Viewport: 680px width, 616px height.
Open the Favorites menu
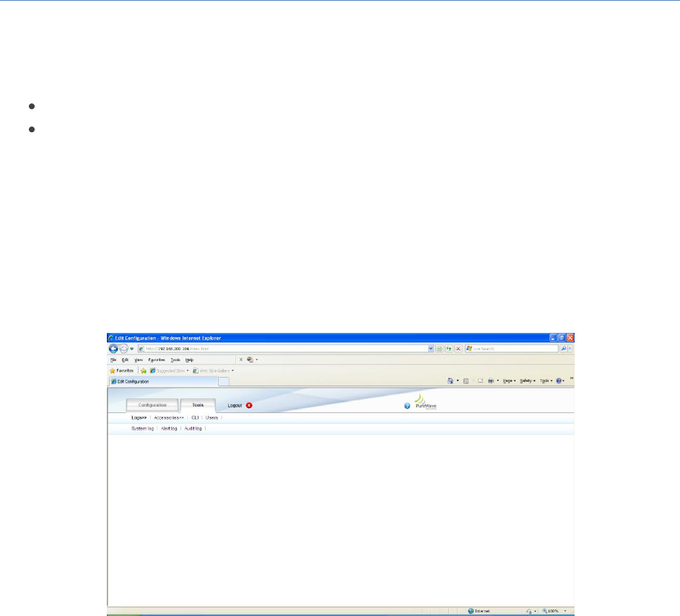157,360
